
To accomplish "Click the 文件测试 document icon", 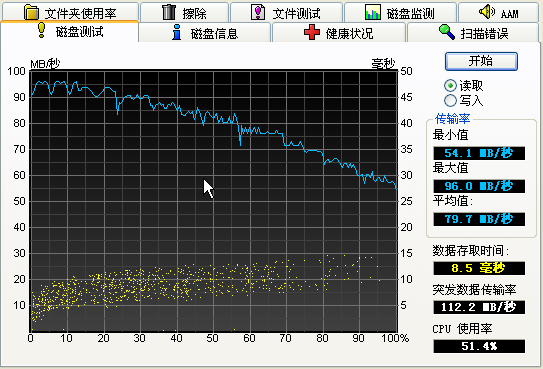I will click(x=258, y=12).
